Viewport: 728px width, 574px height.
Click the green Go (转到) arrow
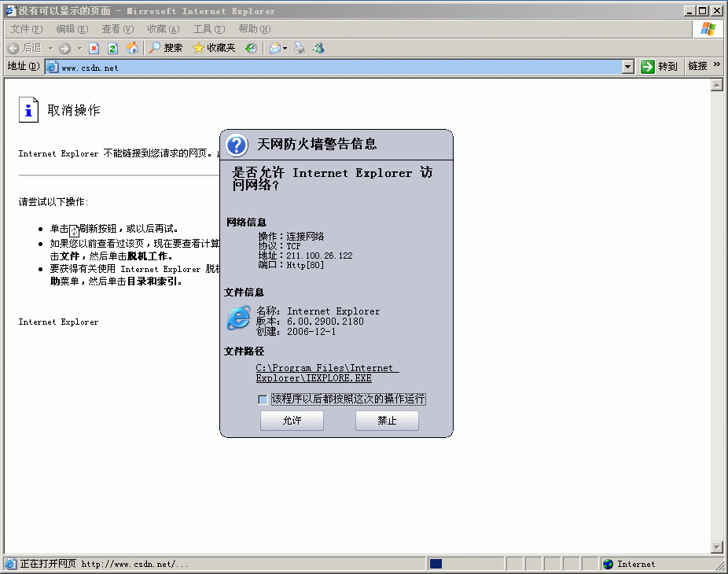[x=647, y=67]
